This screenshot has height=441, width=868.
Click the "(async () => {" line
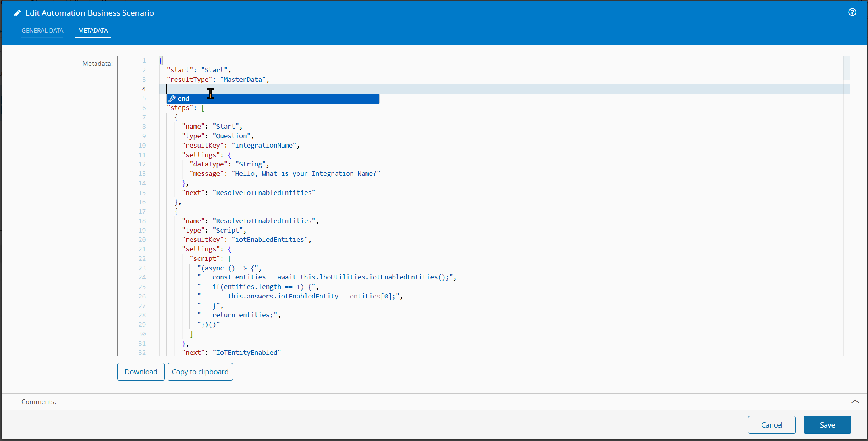(x=229, y=268)
